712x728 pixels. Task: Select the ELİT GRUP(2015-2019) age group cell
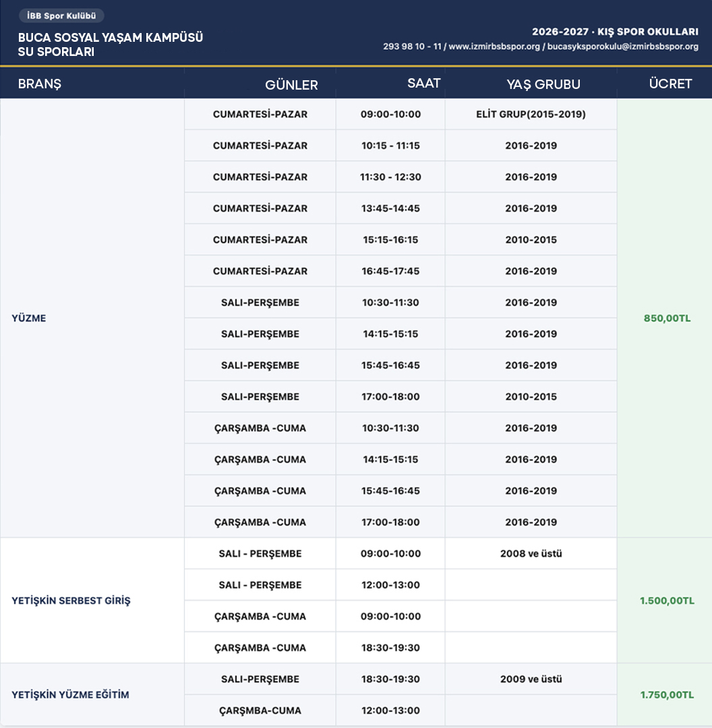[531, 114]
